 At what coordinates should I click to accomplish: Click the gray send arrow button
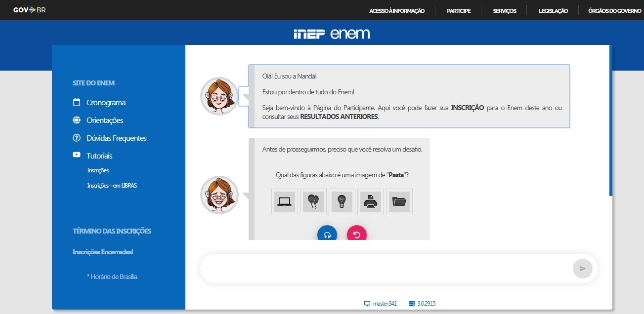tap(582, 269)
